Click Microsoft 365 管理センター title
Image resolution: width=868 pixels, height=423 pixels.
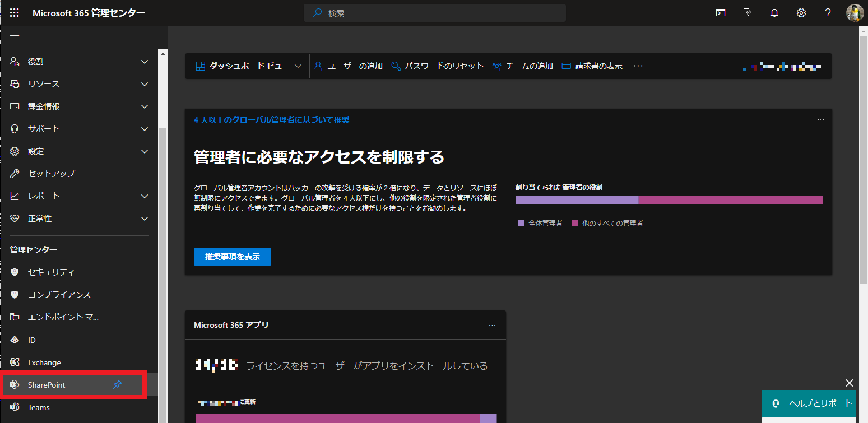coord(89,13)
